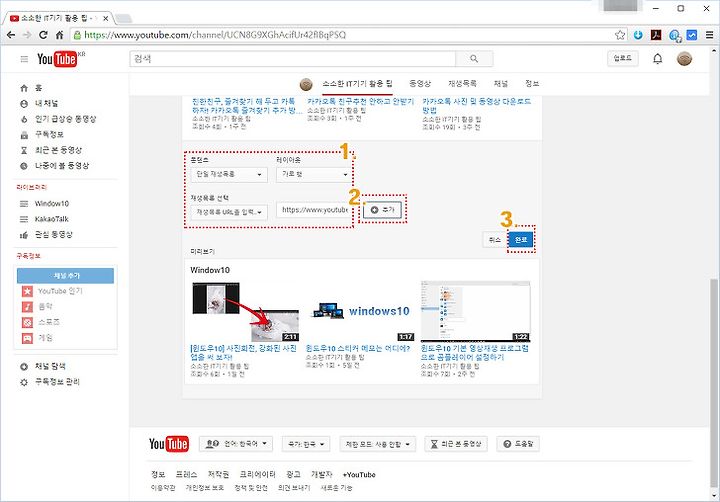This screenshot has height=502, width=720.
Task: Click the YouTube logo in the header
Action: [57, 59]
